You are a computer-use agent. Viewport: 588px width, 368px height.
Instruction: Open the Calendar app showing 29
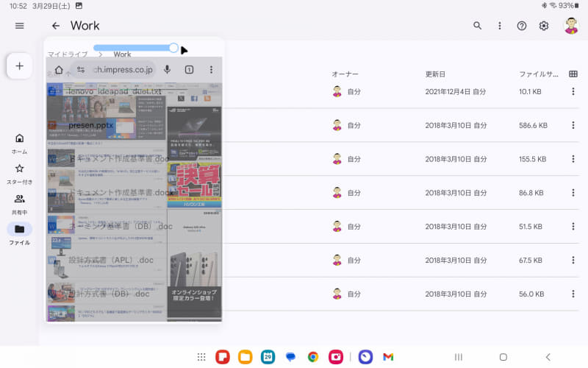[268, 357]
